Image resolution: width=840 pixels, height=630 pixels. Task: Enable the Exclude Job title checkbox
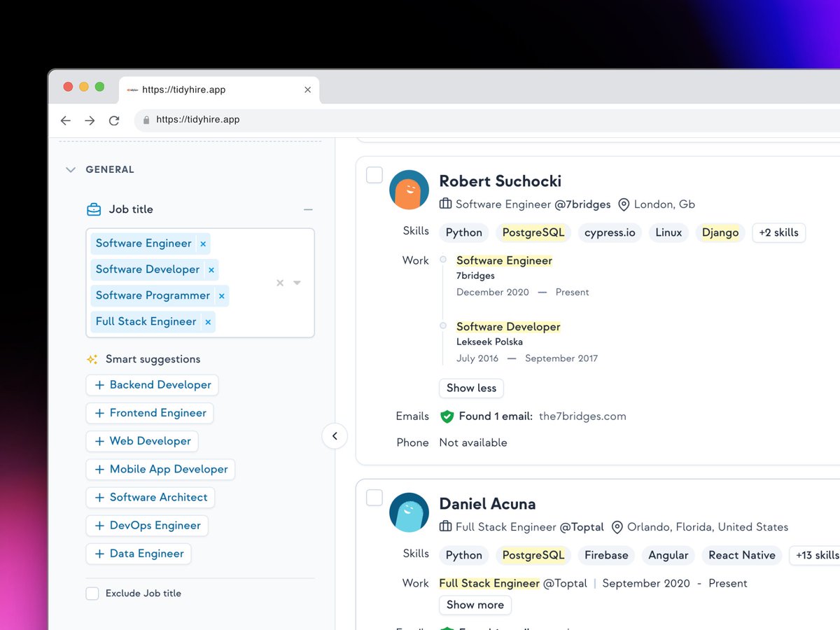coord(92,593)
